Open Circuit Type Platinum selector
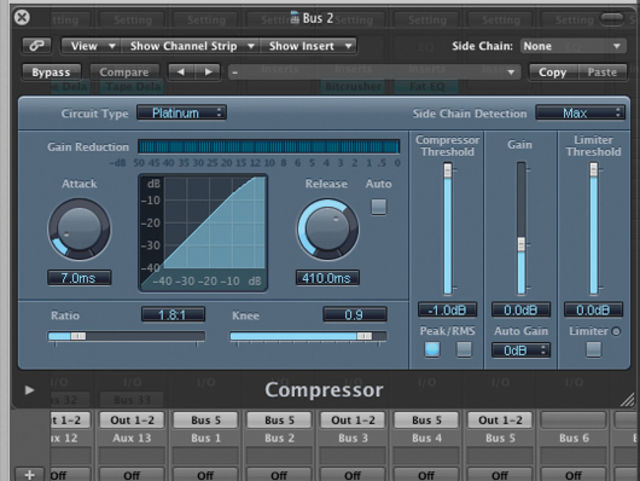The height and width of the screenshot is (481, 640). pos(182,113)
